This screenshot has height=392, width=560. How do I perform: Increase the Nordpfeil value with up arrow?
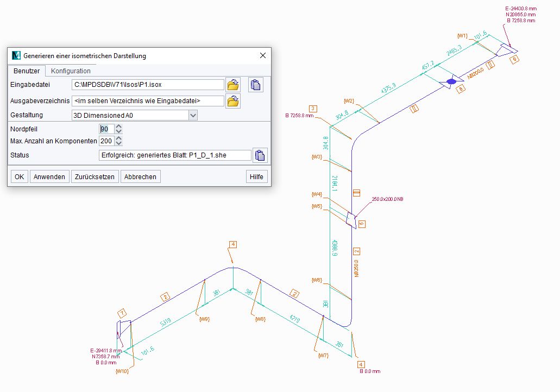[119, 126]
